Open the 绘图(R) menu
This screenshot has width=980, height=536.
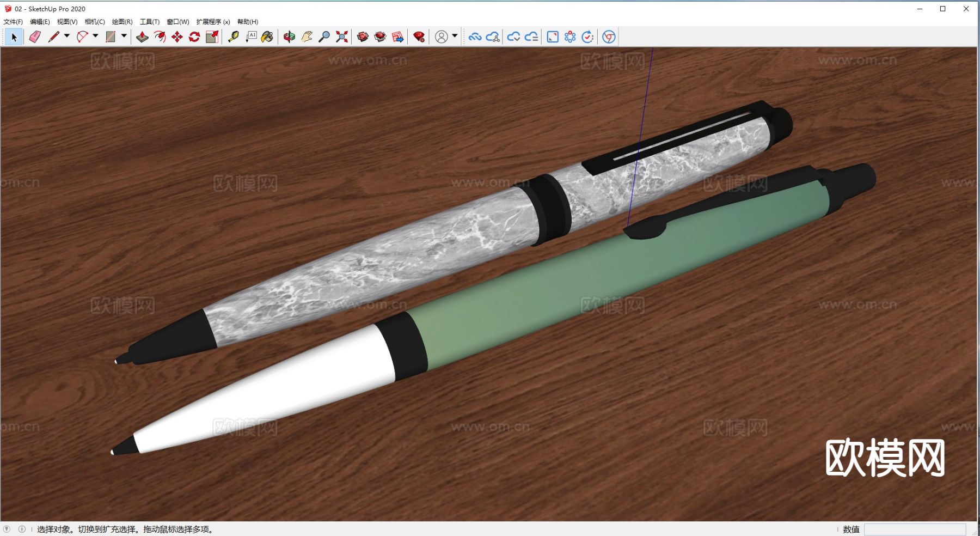[x=122, y=22]
